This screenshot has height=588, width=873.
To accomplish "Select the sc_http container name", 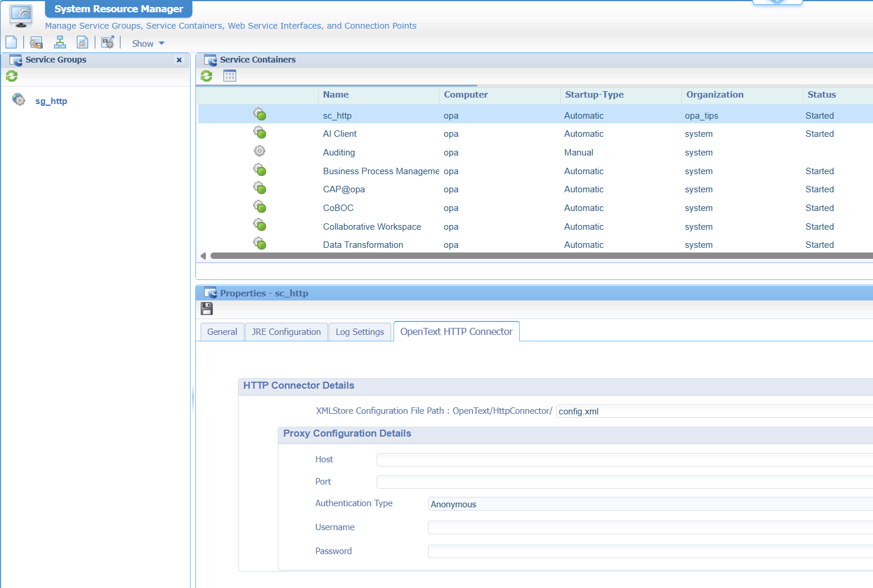I will click(x=337, y=116).
